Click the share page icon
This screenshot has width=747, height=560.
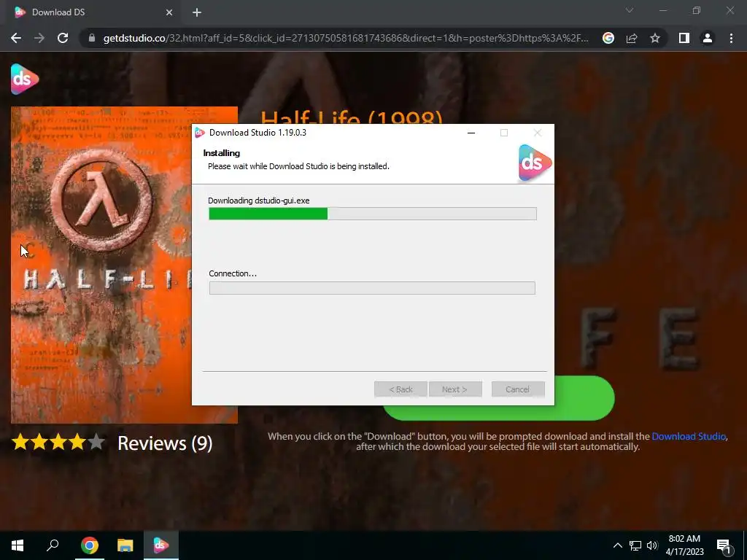coord(632,38)
